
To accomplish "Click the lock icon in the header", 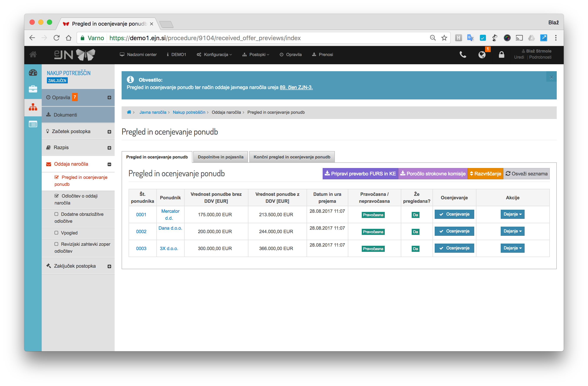I will 501,54.
